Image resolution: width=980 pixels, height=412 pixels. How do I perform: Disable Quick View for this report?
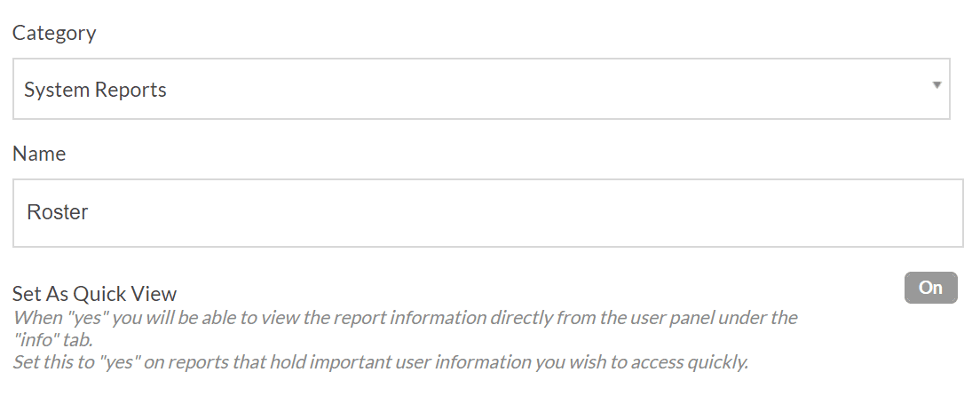click(x=930, y=288)
